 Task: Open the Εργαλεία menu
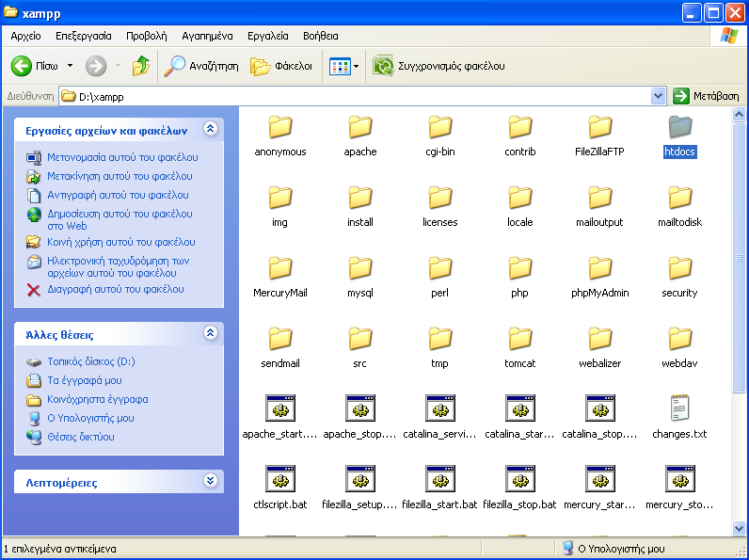pyautogui.click(x=268, y=36)
